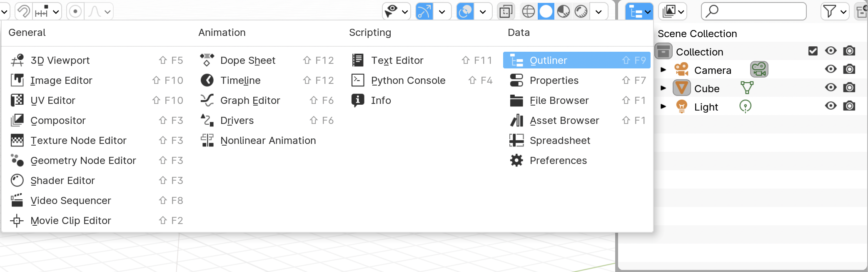
Task: Open Drivers editor
Action: point(267,121)
